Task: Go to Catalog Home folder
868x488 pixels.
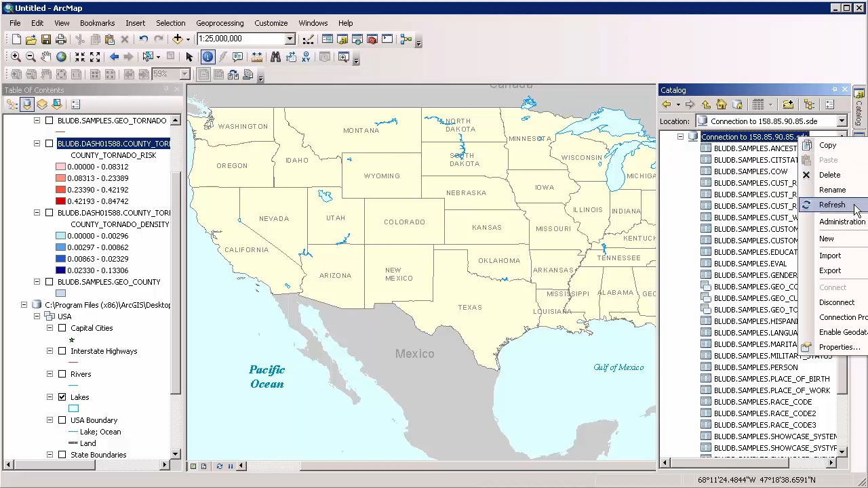Action: [x=722, y=104]
